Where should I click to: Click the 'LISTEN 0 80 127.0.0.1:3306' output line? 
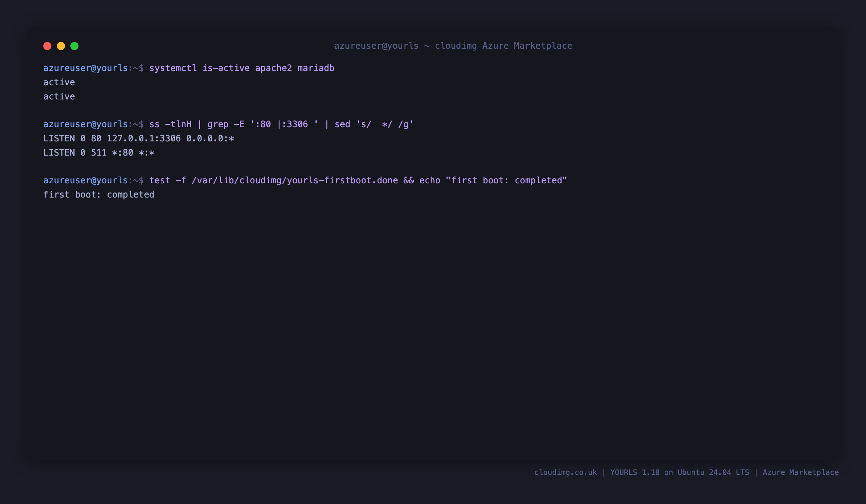(x=138, y=138)
